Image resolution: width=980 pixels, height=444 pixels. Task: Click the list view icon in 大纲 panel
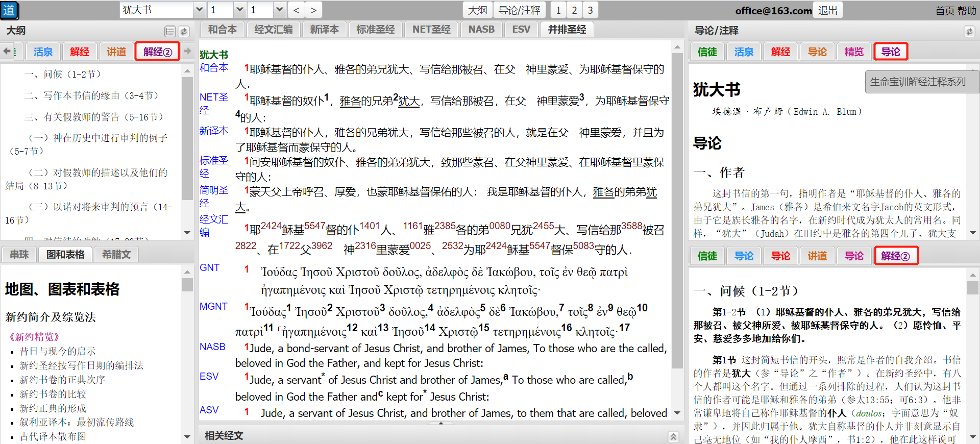[x=170, y=31]
